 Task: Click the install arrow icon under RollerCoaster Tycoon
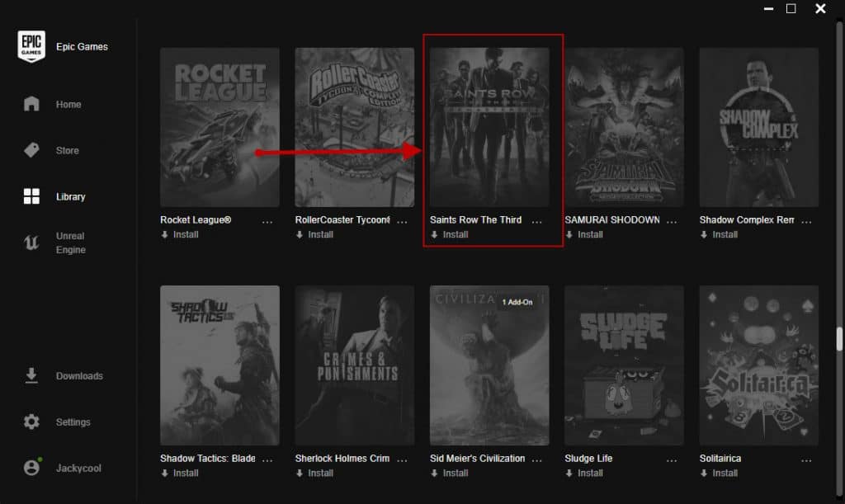299,234
